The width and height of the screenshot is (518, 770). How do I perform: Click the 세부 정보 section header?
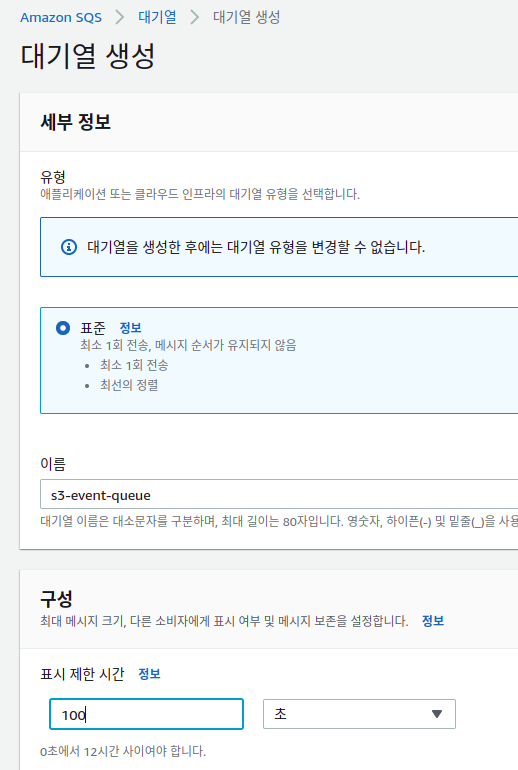[x=76, y=122]
